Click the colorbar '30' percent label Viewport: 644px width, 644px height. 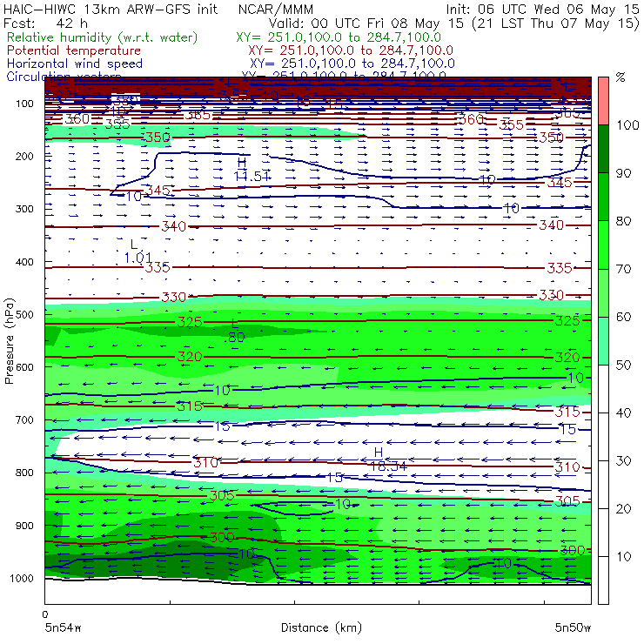coord(624,461)
